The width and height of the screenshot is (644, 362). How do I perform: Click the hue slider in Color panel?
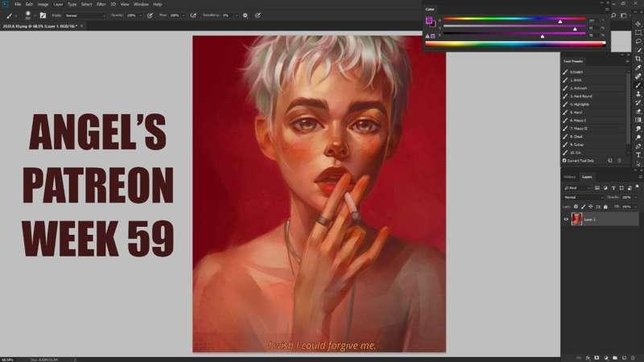514,19
